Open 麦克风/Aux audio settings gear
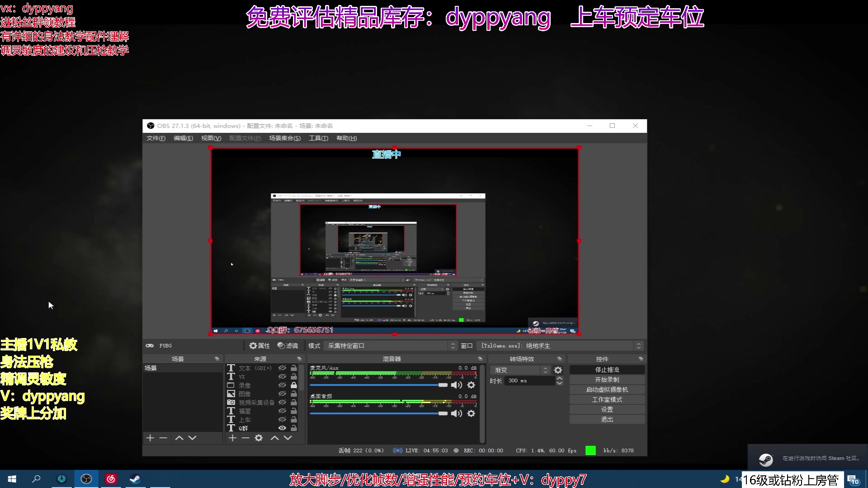868x488 pixels. 471,385
